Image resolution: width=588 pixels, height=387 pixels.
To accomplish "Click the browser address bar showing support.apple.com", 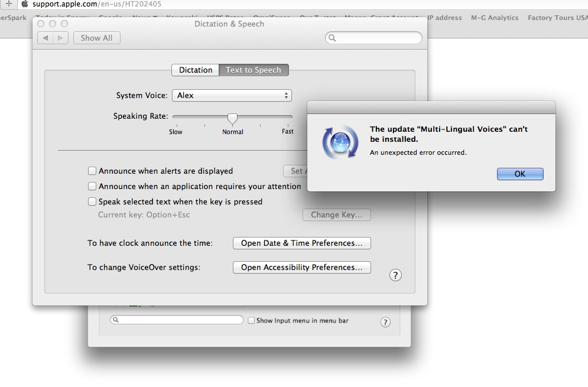I will pyautogui.click(x=97, y=4).
